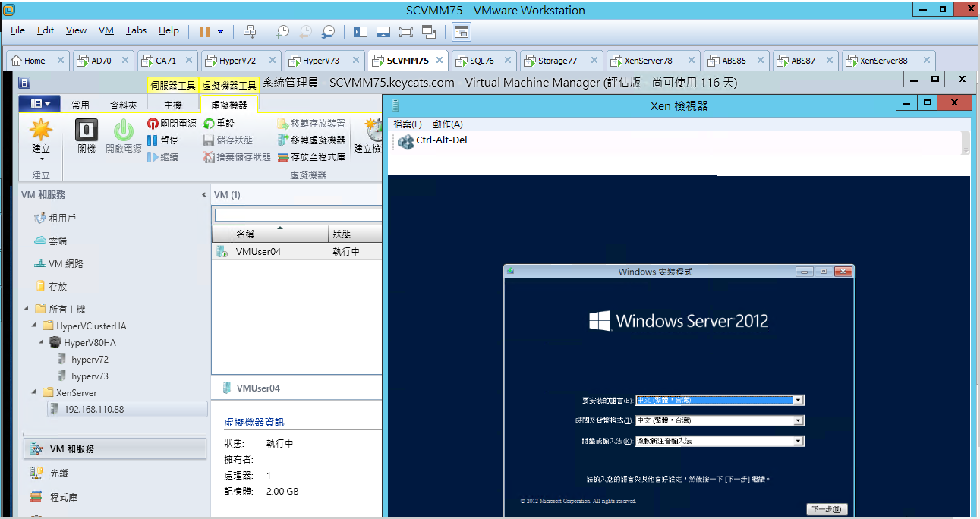980x519 pixels.
Task: Switch to the ABS85 VM tab
Action: (x=736, y=61)
